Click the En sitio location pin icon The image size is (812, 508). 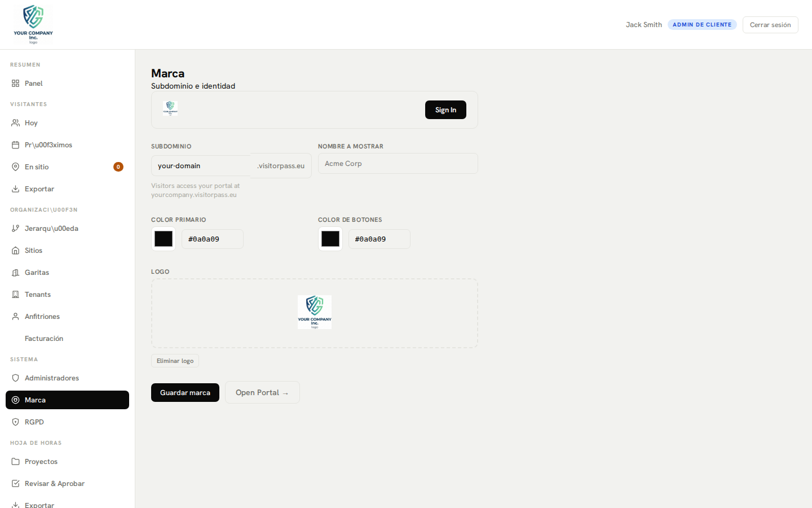15,167
